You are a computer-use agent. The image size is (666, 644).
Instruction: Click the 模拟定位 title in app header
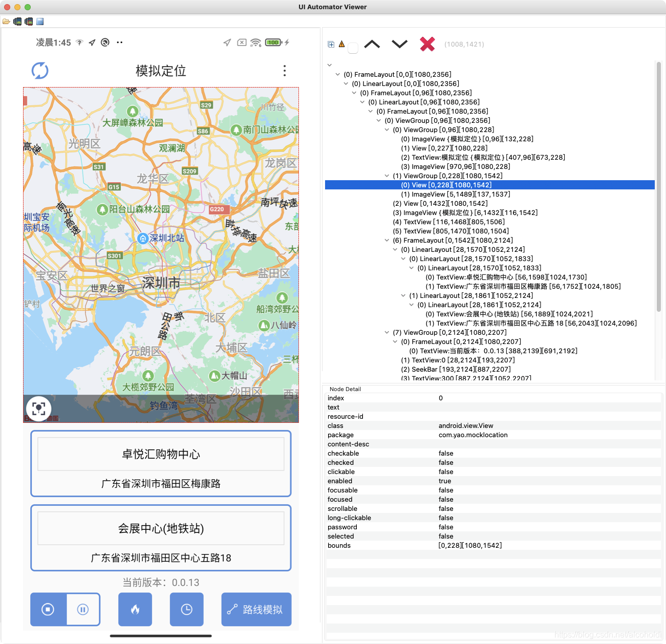click(x=161, y=71)
